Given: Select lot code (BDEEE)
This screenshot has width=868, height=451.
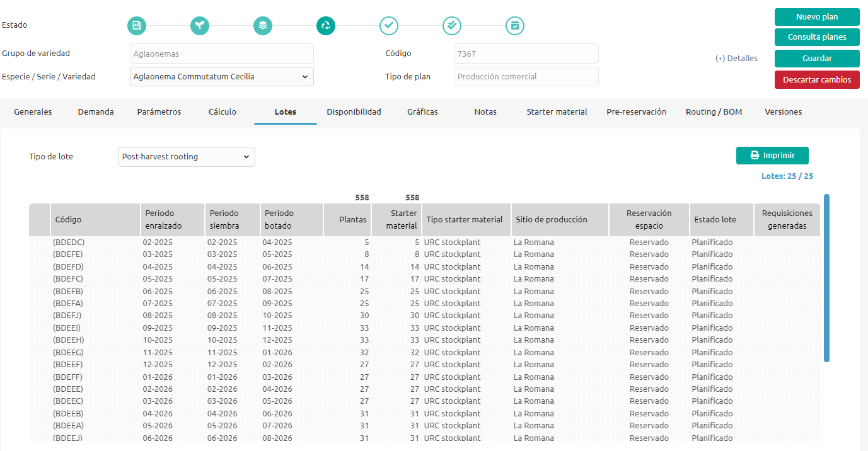Looking at the screenshot, I should (x=68, y=389).
